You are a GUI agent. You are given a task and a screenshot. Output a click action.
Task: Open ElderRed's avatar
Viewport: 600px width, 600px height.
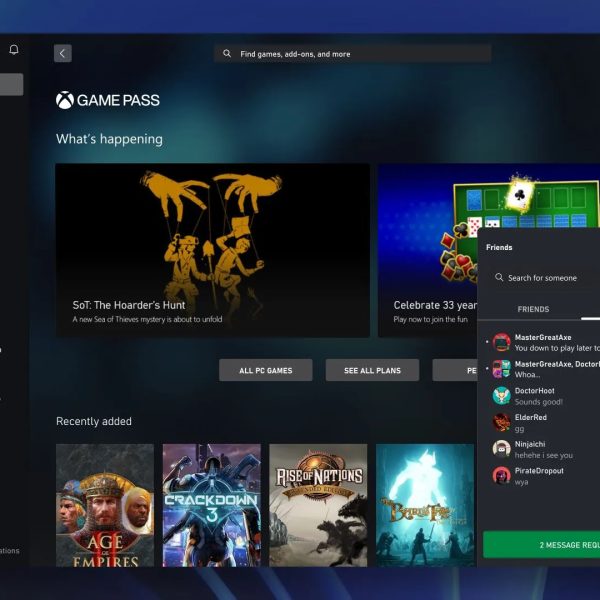501,422
